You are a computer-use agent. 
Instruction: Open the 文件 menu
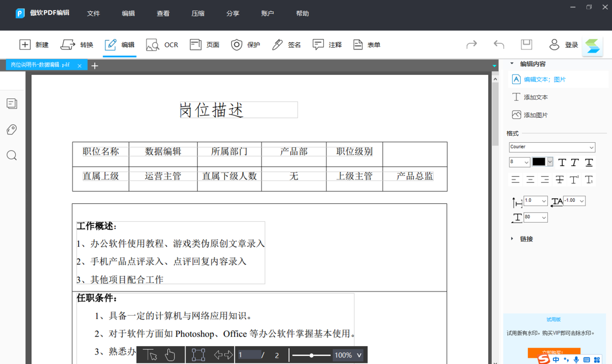click(93, 13)
